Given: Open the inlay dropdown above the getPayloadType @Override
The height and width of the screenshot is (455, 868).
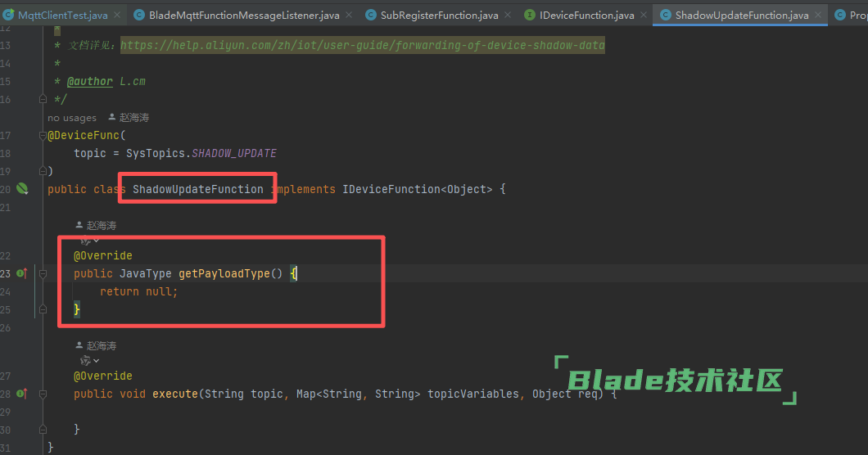Looking at the screenshot, I should [x=89, y=241].
